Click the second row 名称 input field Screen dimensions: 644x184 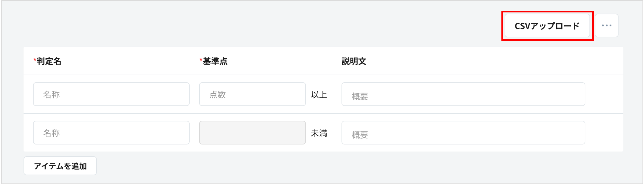tap(111, 133)
